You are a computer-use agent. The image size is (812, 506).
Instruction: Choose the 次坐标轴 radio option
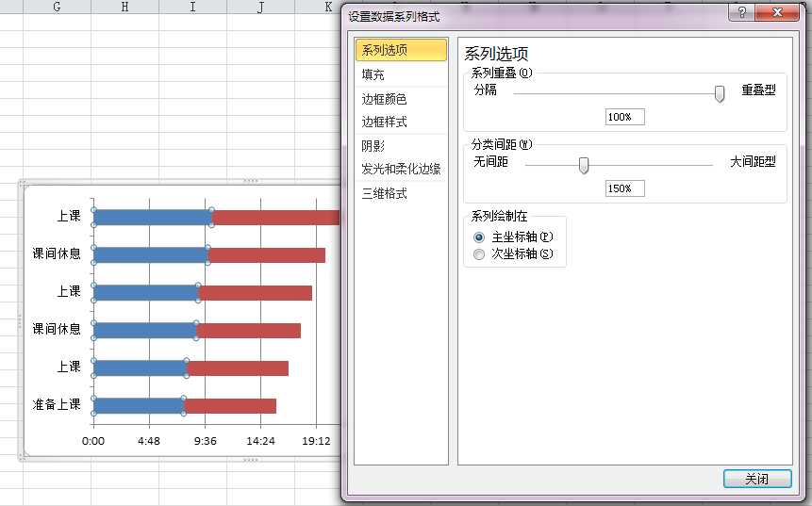click(479, 254)
